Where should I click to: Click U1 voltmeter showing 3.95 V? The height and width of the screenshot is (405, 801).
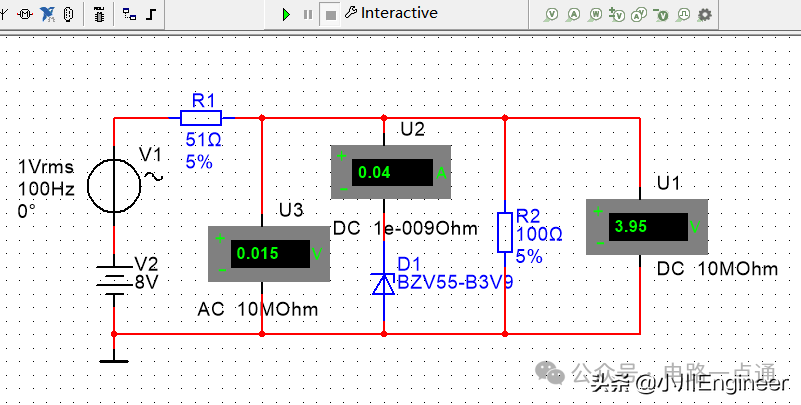click(647, 226)
